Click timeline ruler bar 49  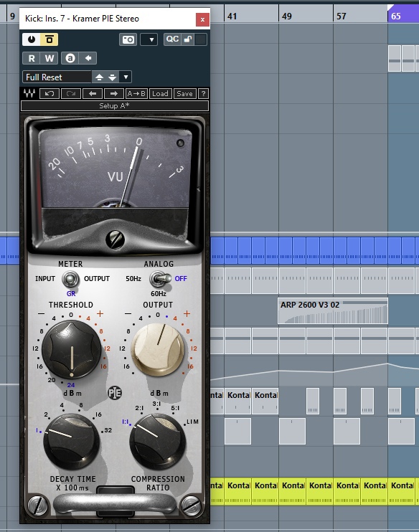pyautogui.click(x=287, y=16)
